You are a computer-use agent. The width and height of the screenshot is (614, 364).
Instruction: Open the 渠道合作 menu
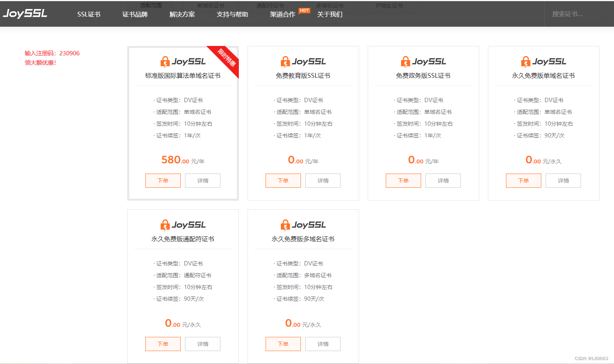282,14
